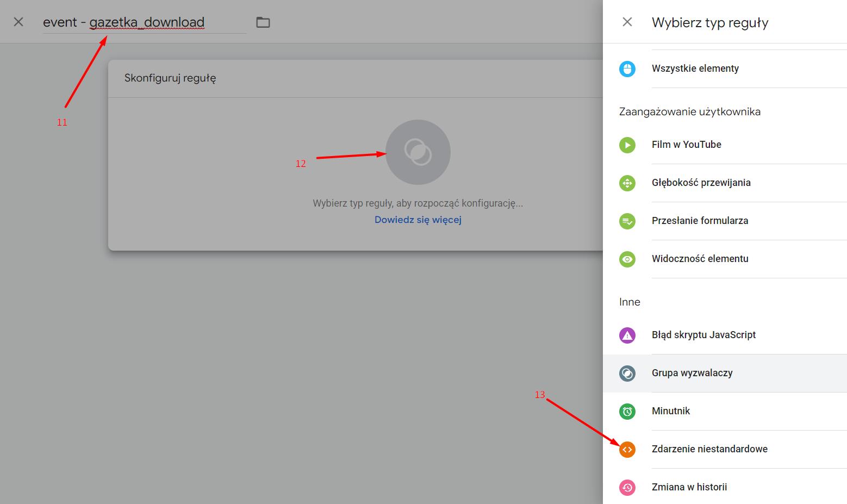Close the Wybierz typ reguły panel
The image size is (847, 504).
tap(627, 22)
